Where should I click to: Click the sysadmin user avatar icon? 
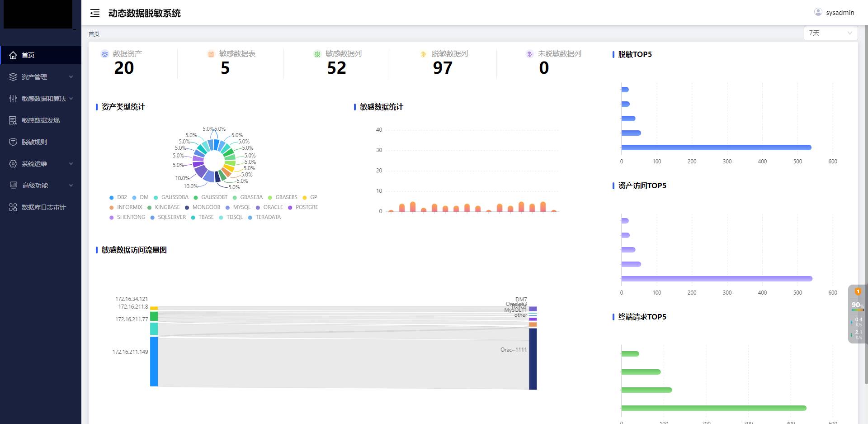(818, 12)
